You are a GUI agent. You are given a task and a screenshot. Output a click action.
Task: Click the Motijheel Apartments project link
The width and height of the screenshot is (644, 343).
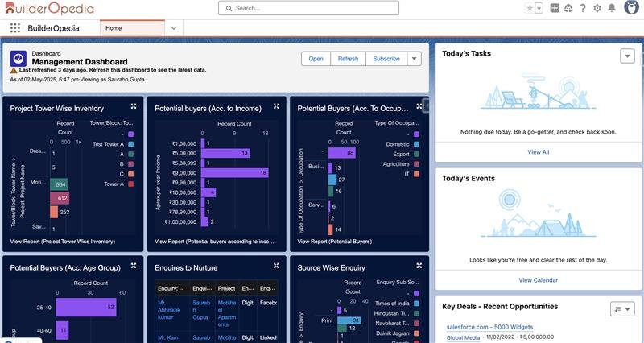coord(227,313)
